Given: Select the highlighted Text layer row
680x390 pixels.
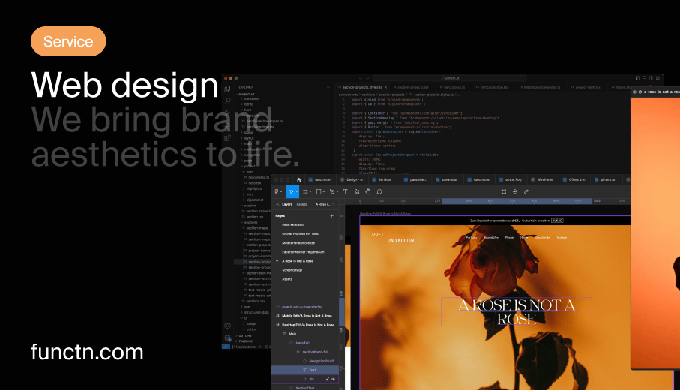Looking at the screenshot, I should coord(305,370).
